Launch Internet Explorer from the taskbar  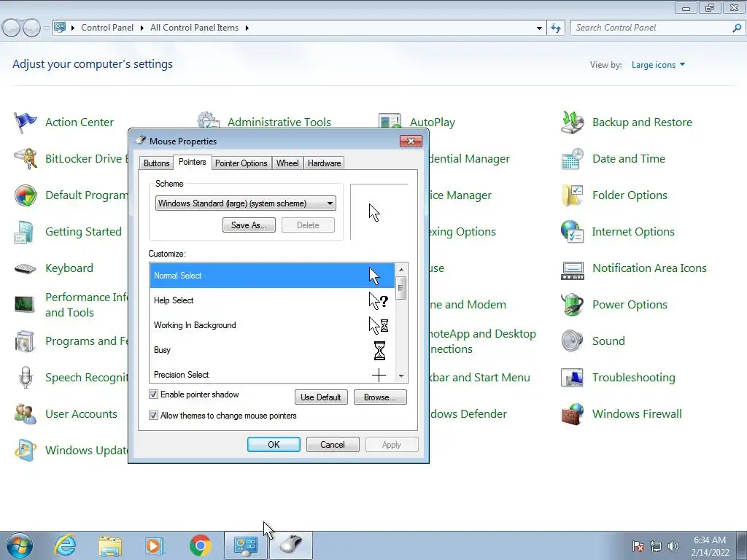point(65,545)
